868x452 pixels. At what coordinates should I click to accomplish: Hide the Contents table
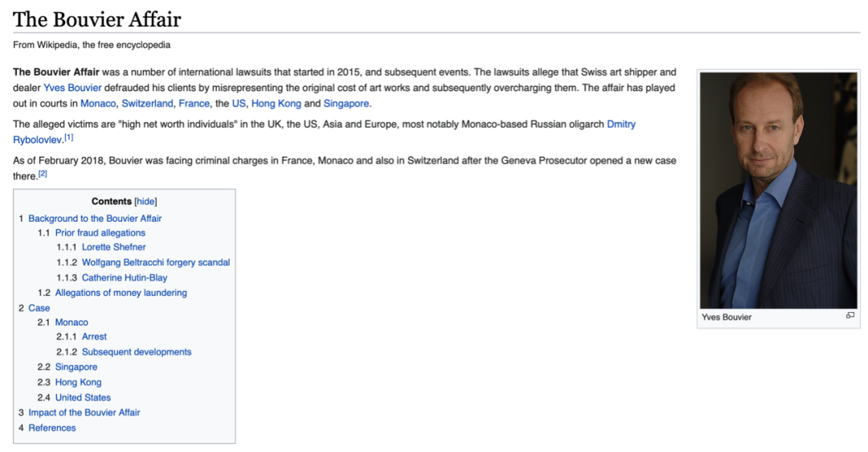(145, 202)
